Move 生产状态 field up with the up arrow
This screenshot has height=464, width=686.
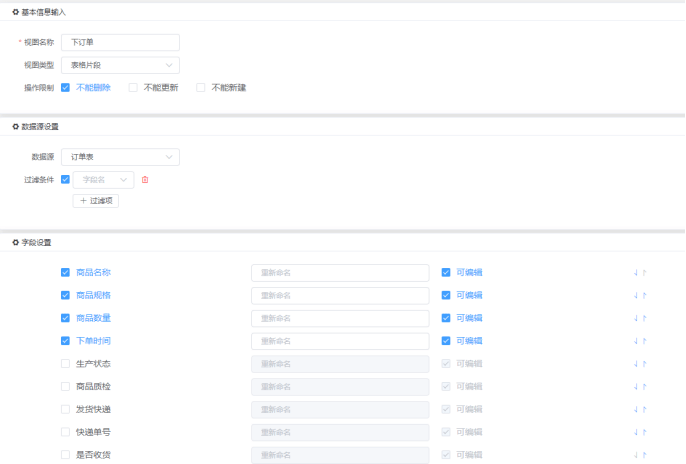tap(644, 364)
